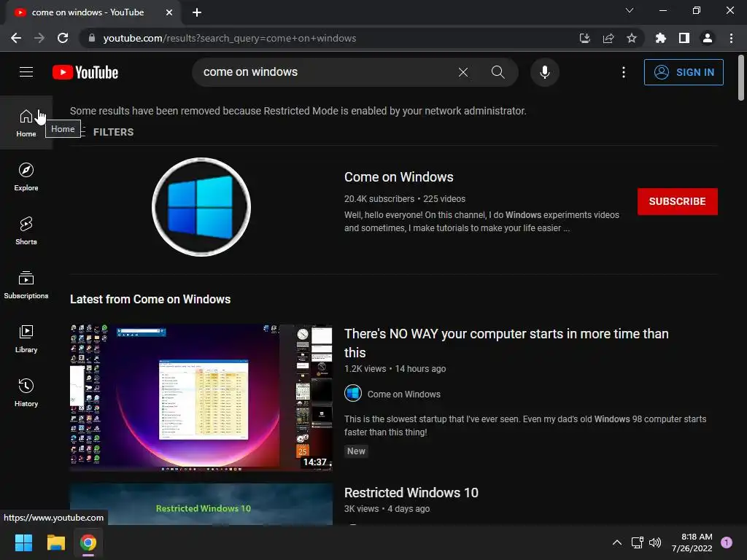Screen dimensions: 747x560
Task: Show hidden tray icons chevron
Action: pyautogui.click(x=617, y=542)
